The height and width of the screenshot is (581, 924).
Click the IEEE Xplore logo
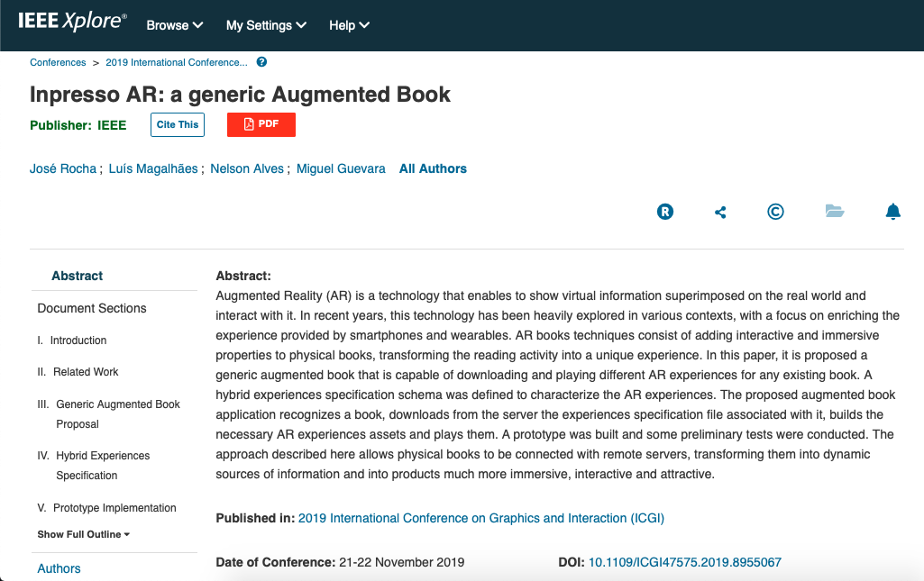(x=72, y=22)
